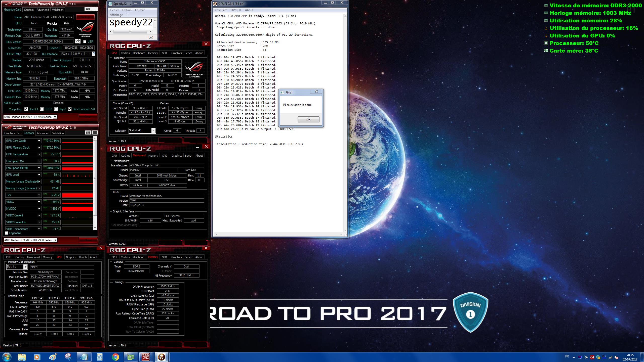The image size is (644, 362).
Task: Click the muted volume tray icon
Action: tap(616, 357)
